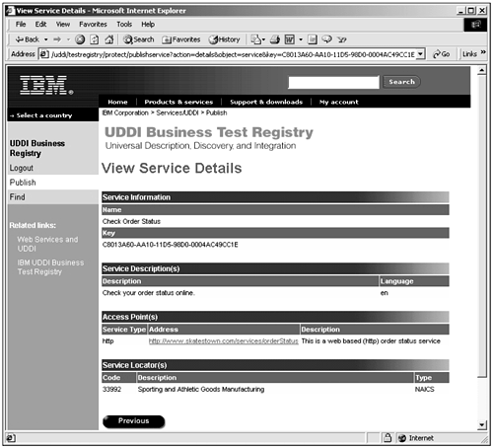This screenshot has height=448, width=493.
Task: Maximize the Internet Explorer window
Action: click(x=471, y=11)
